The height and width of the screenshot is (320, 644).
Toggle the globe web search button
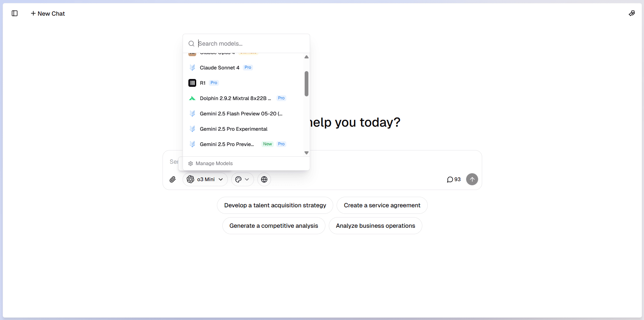pyautogui.click(x=264, y=179)
